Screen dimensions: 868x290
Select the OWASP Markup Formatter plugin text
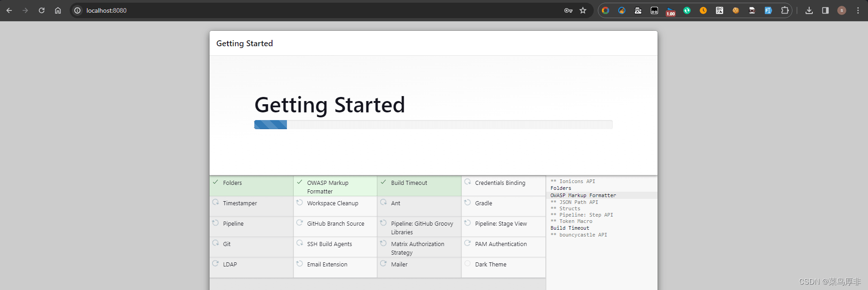click(x=328, y=187)
